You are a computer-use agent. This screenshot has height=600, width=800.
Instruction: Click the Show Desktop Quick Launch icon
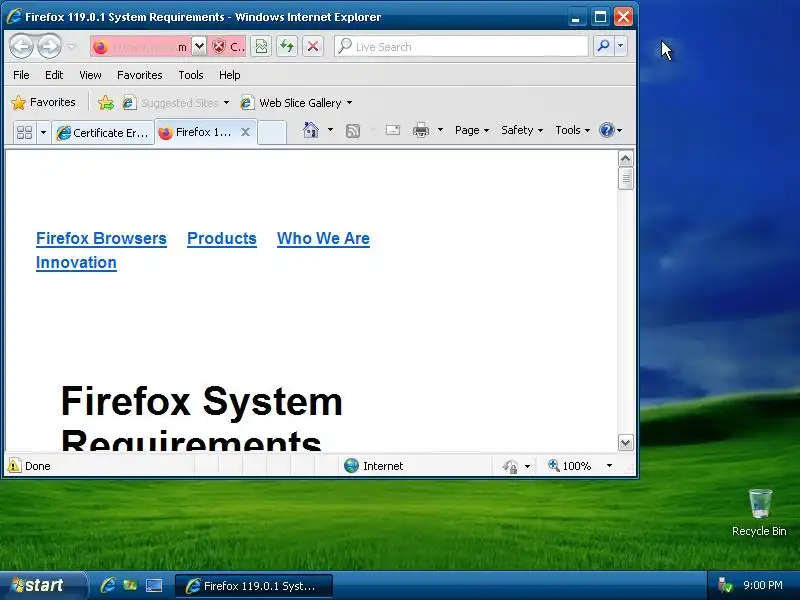coord(154,585)
